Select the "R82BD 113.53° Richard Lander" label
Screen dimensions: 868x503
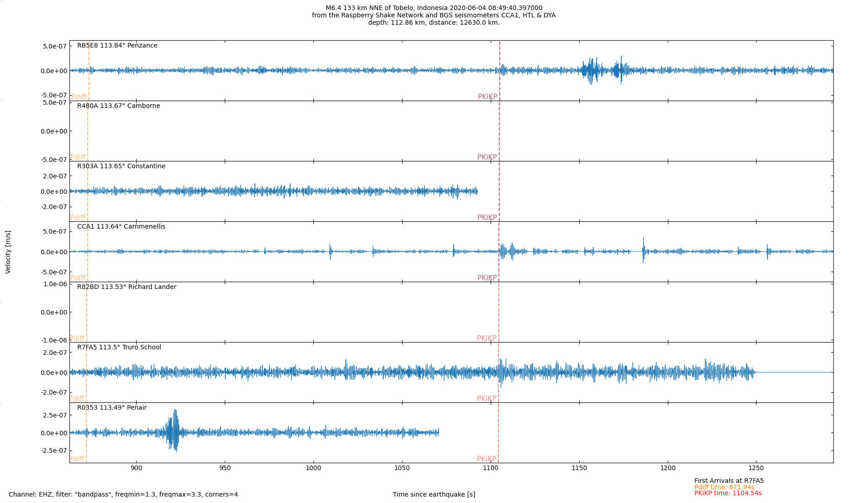pos(127,287)
